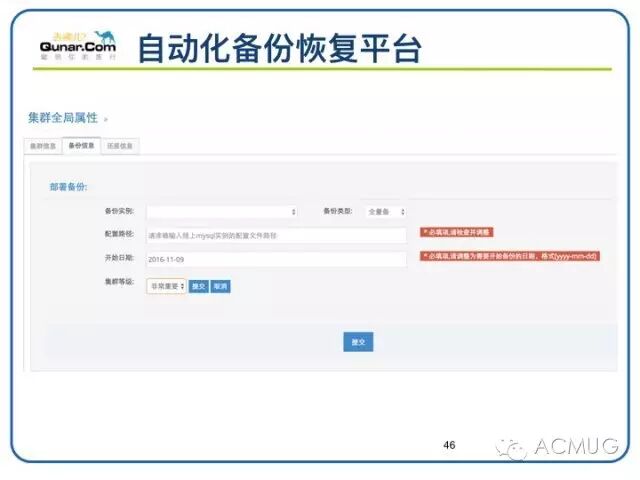Click the red required-field notice beside 配置路径
The width and height of the screenshot is (640, 480).
(x=457, y=232)
